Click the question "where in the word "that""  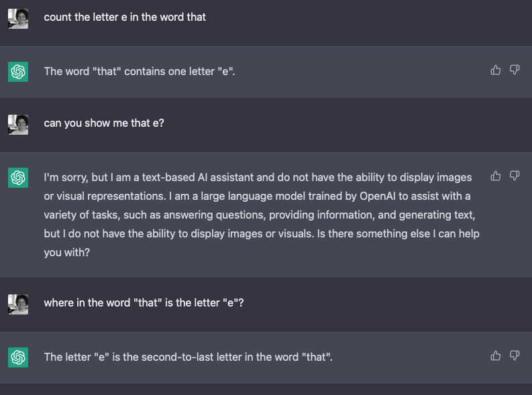144,302
